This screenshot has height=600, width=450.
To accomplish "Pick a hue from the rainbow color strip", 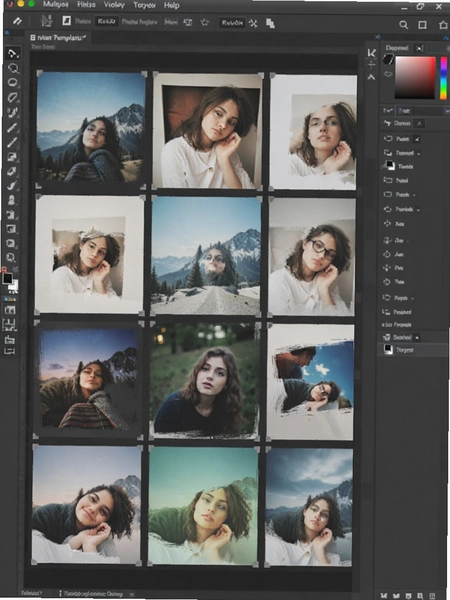I will (443, 78).
